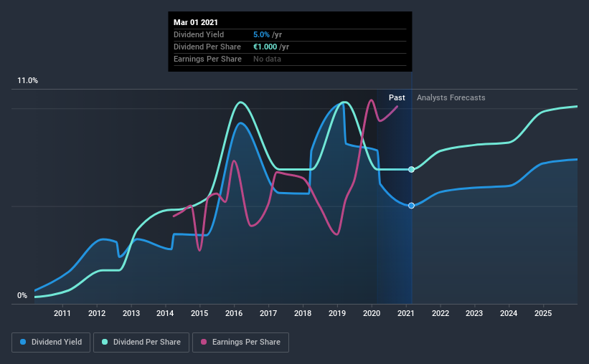Screen dimensions: 589x364
Task: Select the Dividend Yield data point marker
Action: click(411, 206)
